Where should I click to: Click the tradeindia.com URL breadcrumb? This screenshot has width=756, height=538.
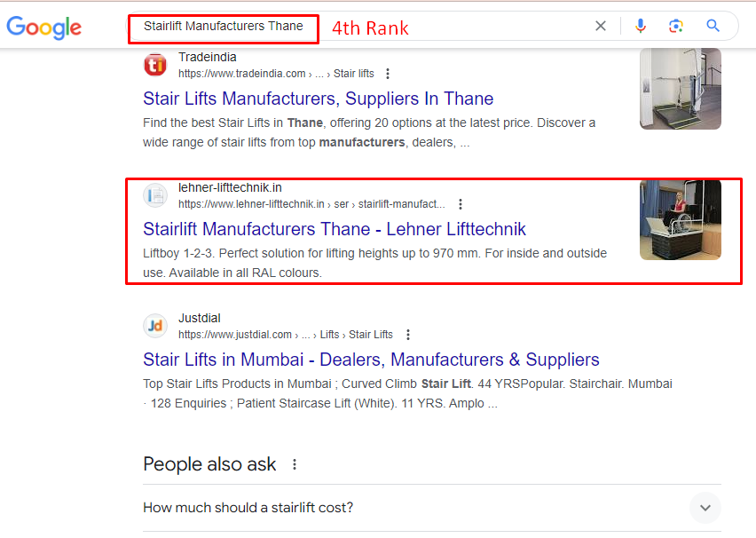tap(276, 74)
